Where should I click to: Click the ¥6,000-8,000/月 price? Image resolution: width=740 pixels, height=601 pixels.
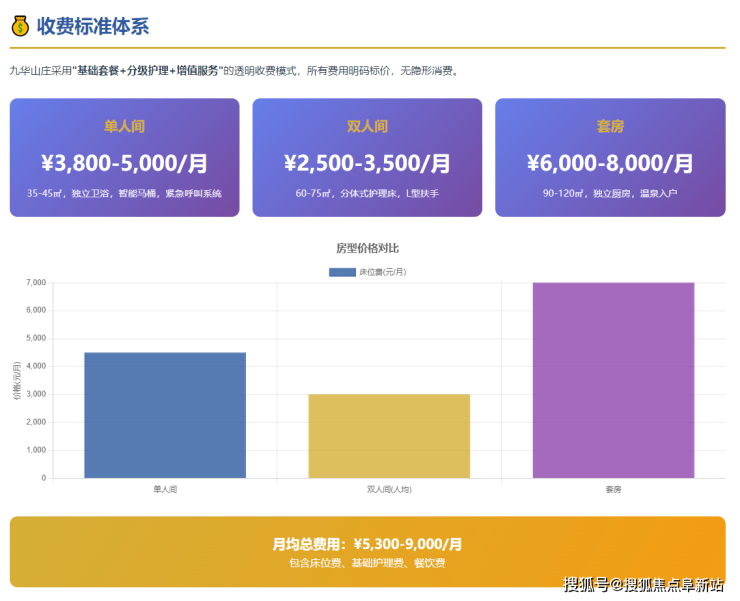(610, 163)
